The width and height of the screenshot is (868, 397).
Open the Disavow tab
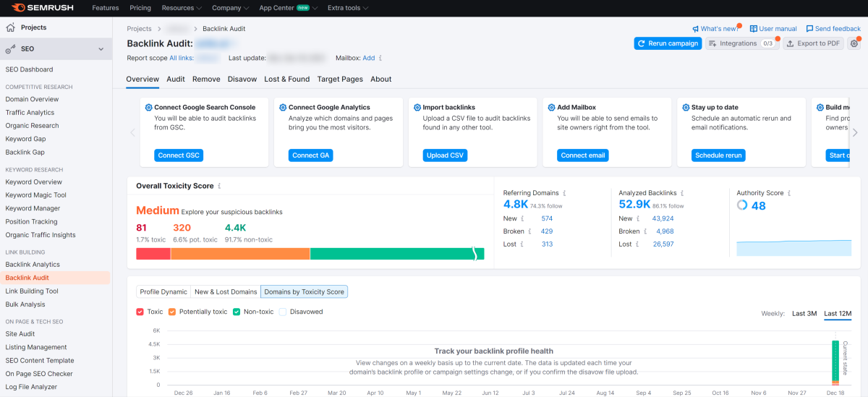242,80
